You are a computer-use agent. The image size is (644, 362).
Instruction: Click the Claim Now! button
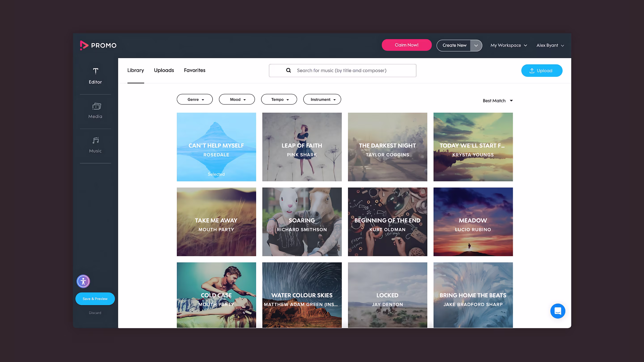pyautogui.click(x=407, y=45)
